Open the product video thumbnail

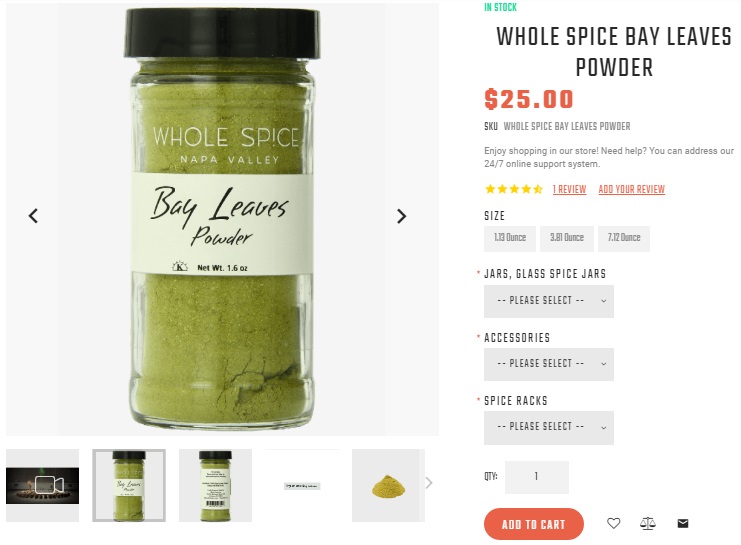(43, 485)
